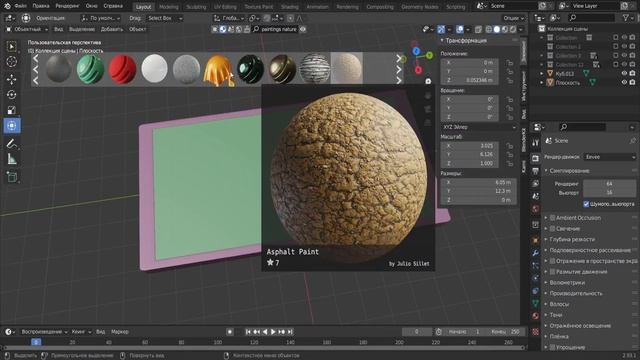Click the Blender logo menu icon
Image resolution: width=640 pixels, height=360 pixels.
tap(7, 6)
